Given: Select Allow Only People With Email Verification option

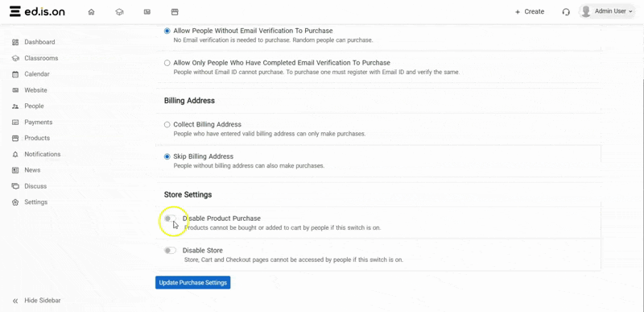Looking at the screenshot, I should 167,63.
